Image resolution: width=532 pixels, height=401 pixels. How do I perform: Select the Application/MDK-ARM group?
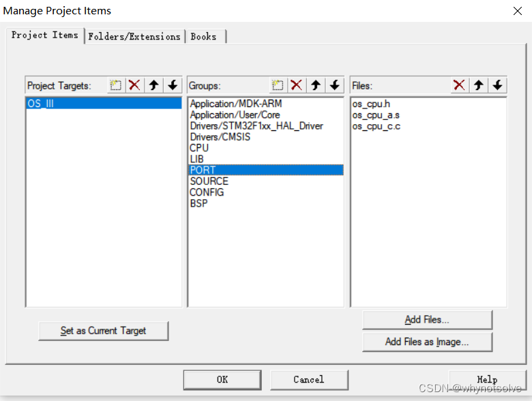(x=266, y=104)
